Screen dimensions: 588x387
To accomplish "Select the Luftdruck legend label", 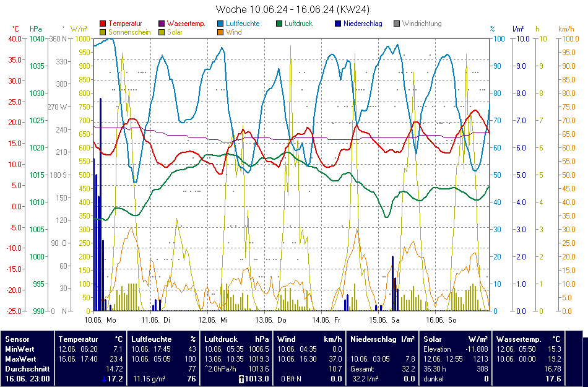I will (x=298, y=24).
